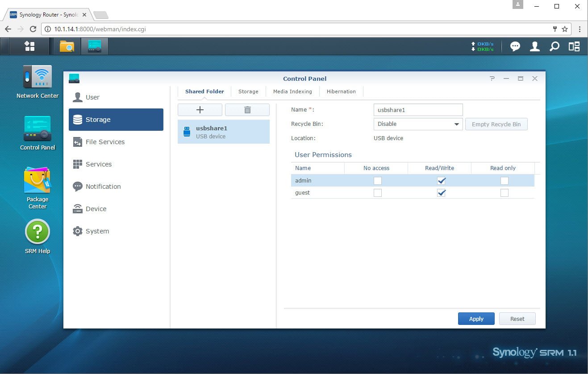Open a new browser tab
The image size is (588, 374).
pos(101,15)
